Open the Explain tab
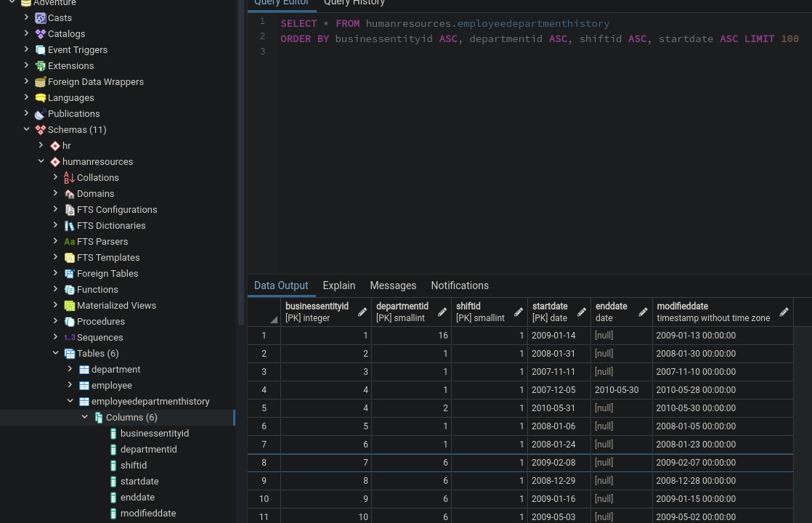 (x=338, y=285)
